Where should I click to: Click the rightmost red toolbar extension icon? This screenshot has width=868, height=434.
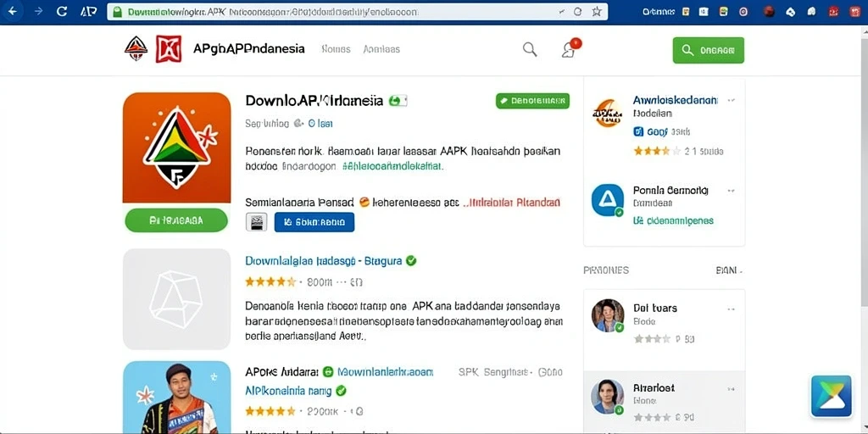click(856, 11)
